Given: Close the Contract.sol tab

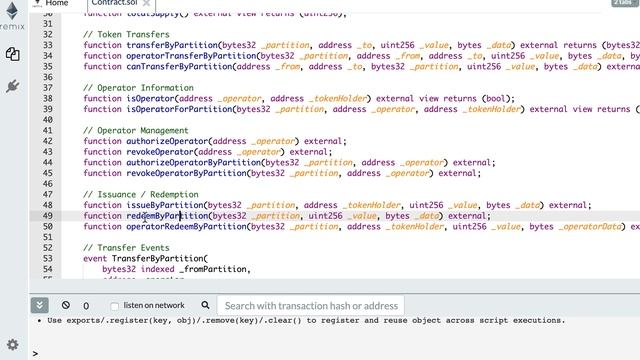Looking at the screenshot, I should pos(147,3).
